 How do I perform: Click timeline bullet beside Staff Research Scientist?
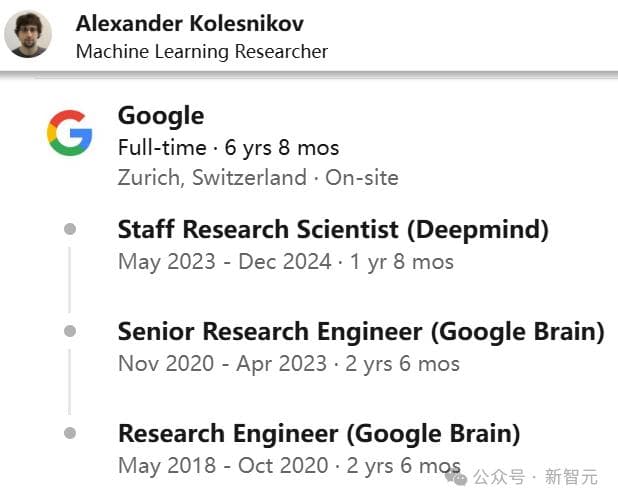[70, 229]
